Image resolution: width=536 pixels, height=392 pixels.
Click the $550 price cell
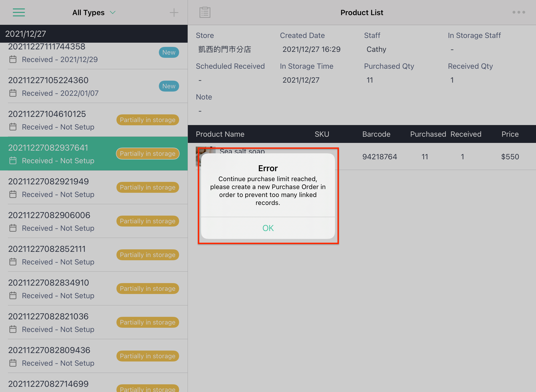coord(510,157)
